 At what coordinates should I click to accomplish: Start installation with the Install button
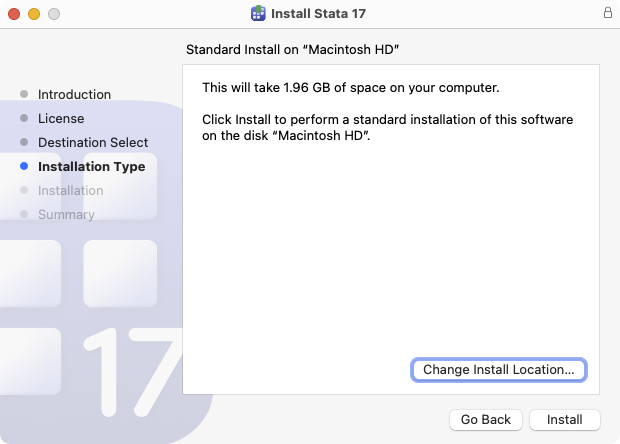[564, 420]
